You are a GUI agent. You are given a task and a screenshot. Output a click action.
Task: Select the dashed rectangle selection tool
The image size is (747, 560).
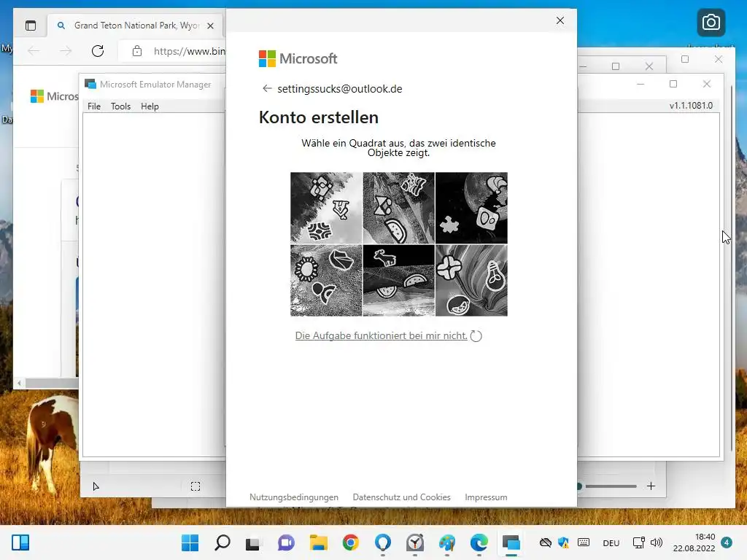click(x=196, y=486)
